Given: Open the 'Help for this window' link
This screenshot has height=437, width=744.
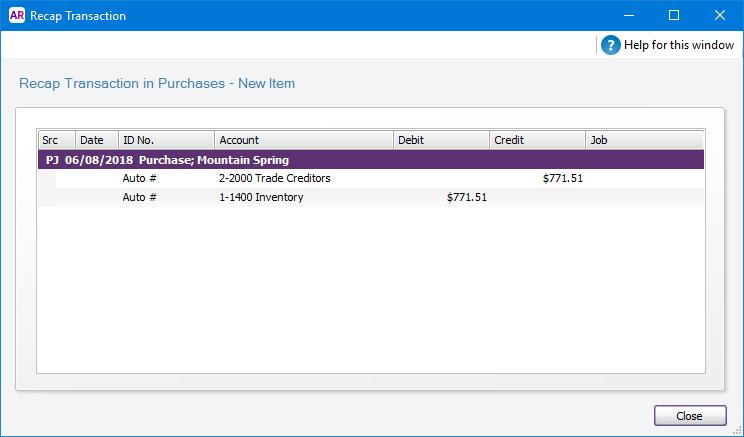Looking at the screenshot, I should [x=678, y=45].
